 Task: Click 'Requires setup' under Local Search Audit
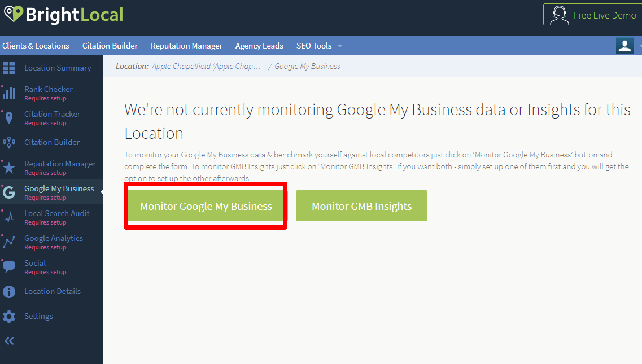(x=45, y=222)
